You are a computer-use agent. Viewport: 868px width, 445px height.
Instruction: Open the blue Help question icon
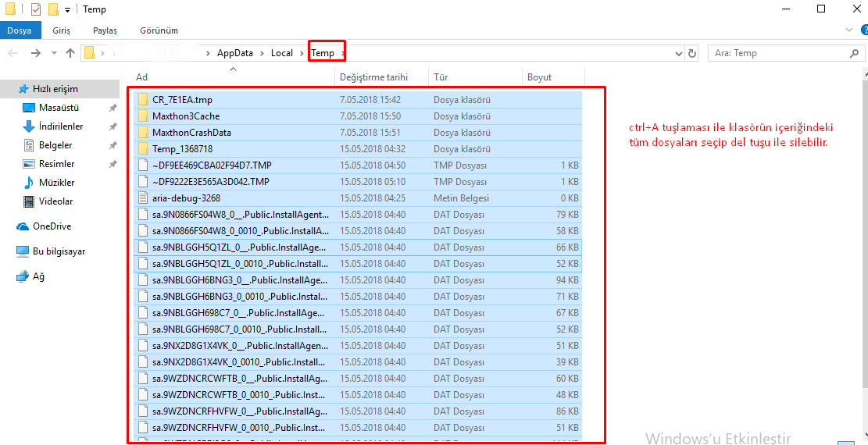(x=865, y=30)
